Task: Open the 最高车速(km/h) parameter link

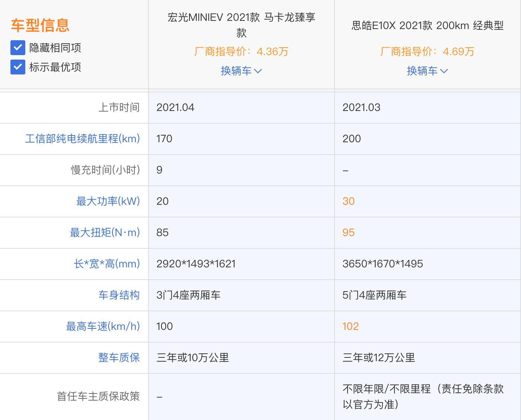Action: coord(103,326)
